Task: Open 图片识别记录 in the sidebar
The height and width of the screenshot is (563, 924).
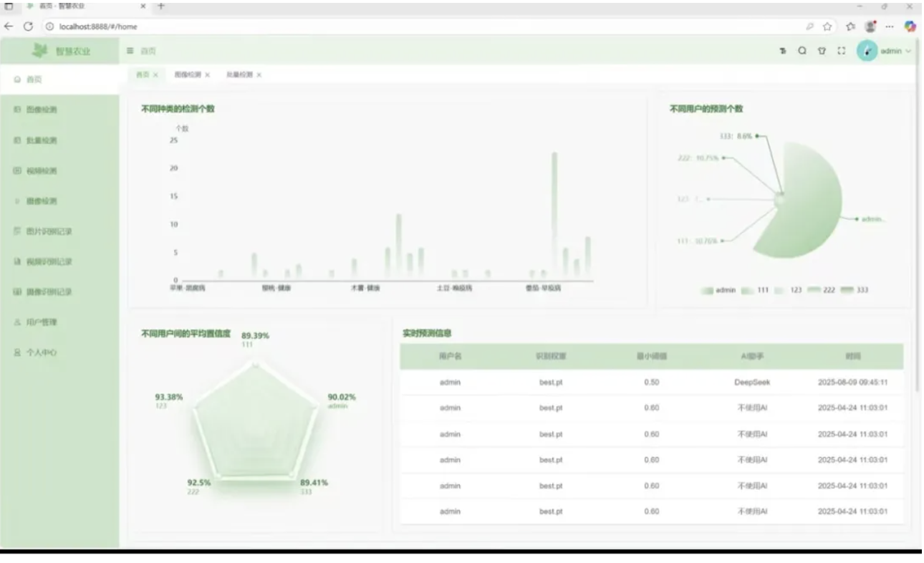Action: [x=59, y=231]
